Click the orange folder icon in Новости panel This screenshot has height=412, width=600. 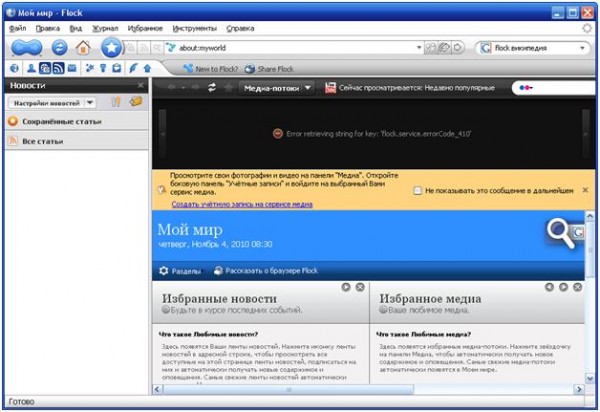point(136,101)
